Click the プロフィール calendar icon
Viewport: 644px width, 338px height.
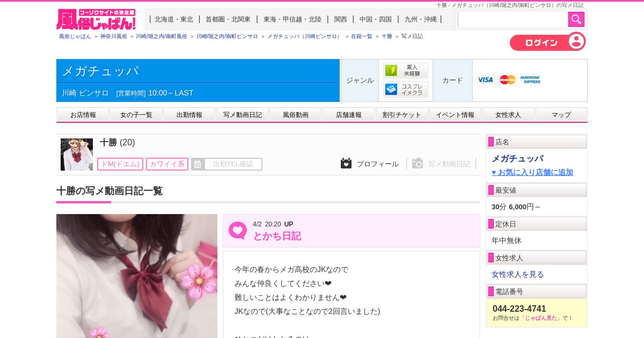click(x=346, y=163)
